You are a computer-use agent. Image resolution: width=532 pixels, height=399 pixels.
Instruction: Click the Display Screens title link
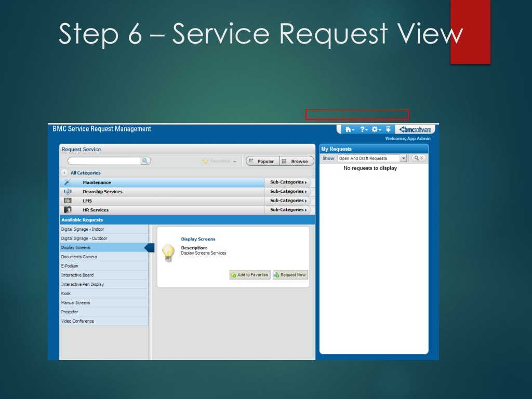click(198, 239)
